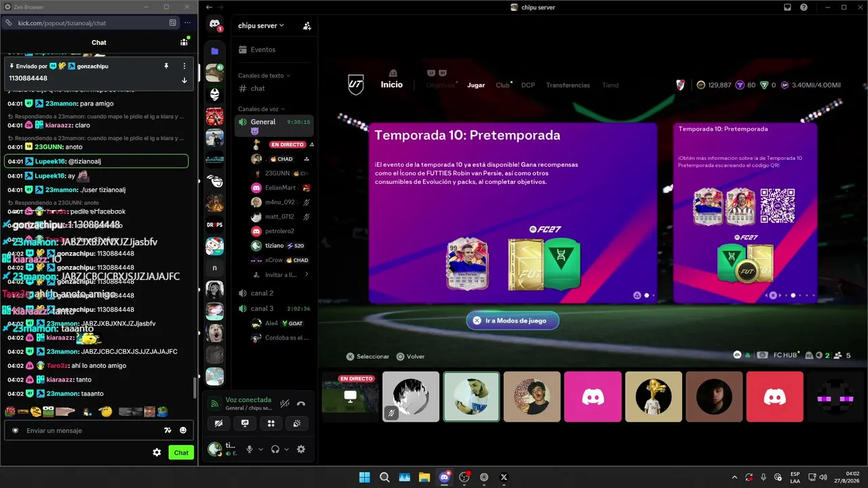Open Discord user settings gear
Viewport: 868px width, 488px height.
pos(301,449)
